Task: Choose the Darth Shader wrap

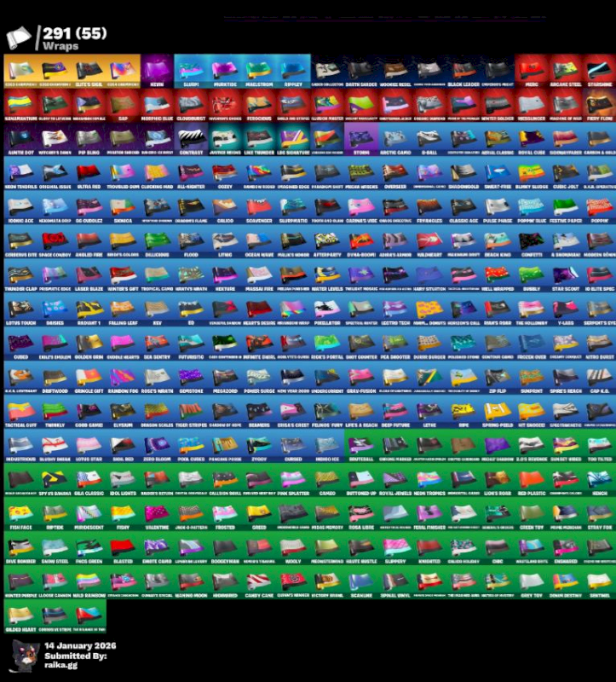Action: pyautogui.click(x=361, y=71)
